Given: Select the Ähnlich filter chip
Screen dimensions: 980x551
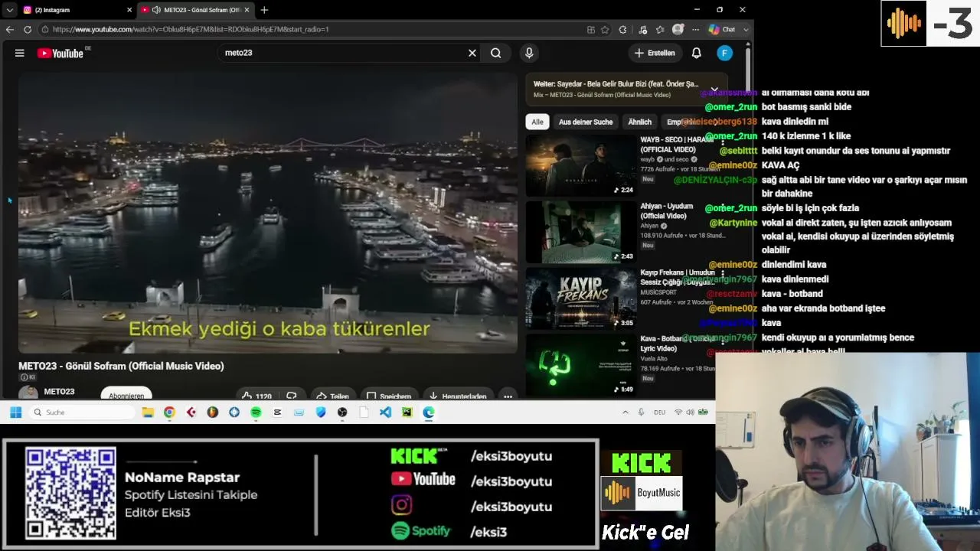Looking at the screenshot, I should pyautogui.click(x=640, y=122).
